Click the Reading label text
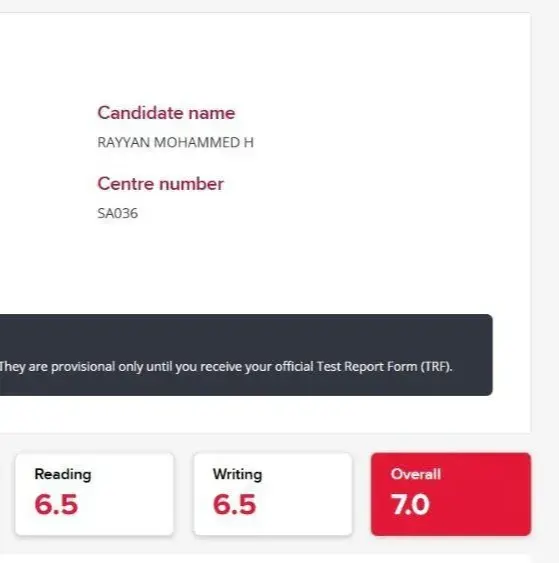This screenshot has width=559, height=563. [63, 474]
